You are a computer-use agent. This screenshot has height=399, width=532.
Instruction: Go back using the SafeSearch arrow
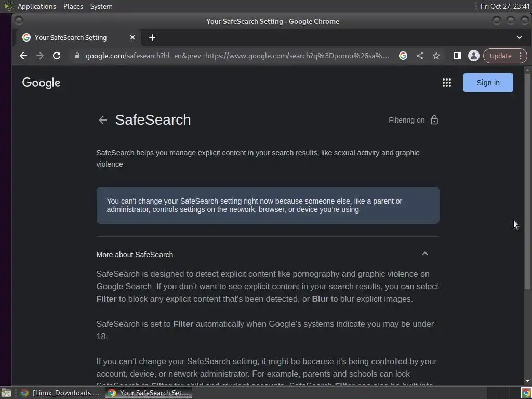(103, 120)
